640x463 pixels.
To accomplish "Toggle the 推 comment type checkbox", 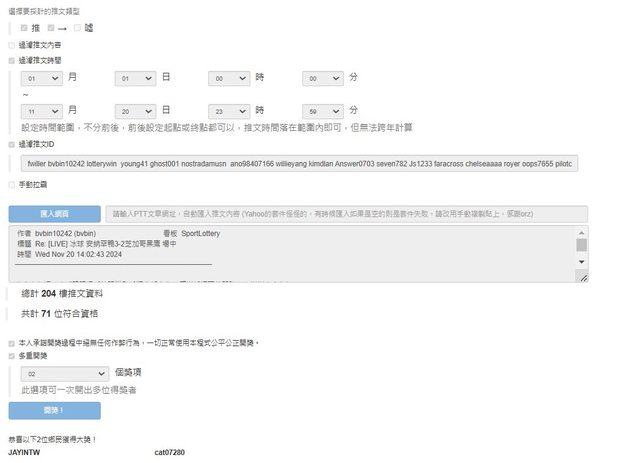I will tap(24, 28).
